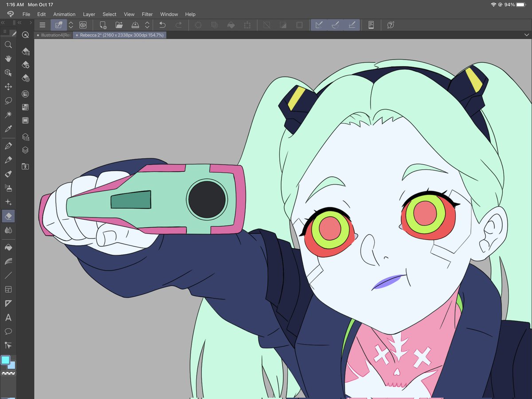
Task: Toggle the highlighted studio mode button
Action: (x=59, y=25)
